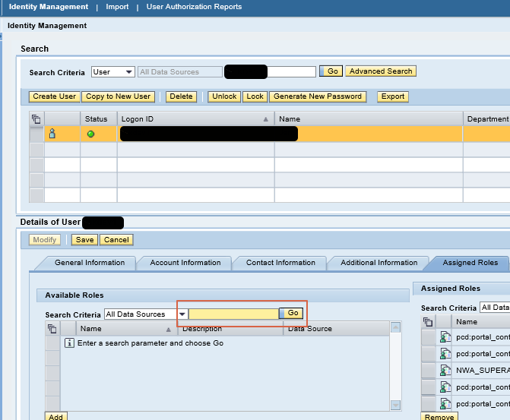Click Available Roles scrollbar down arrow
The height and width of the screenshot is (420, 510).
tap(395, 405)
